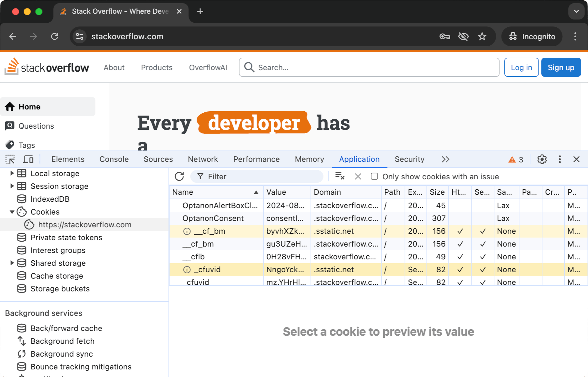Expand Local storage tree node
The image size is (588, 377).
click(x=12, y=173)
